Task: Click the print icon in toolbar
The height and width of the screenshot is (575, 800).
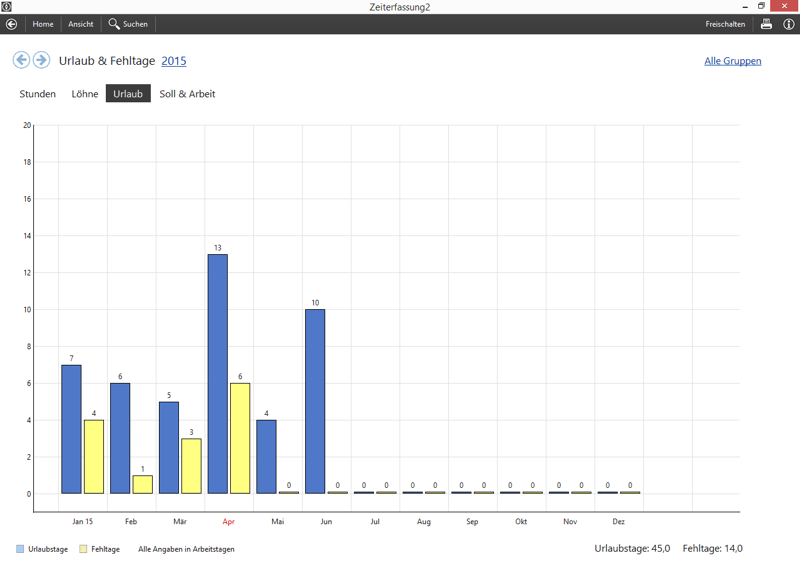Action: (766, 24)
